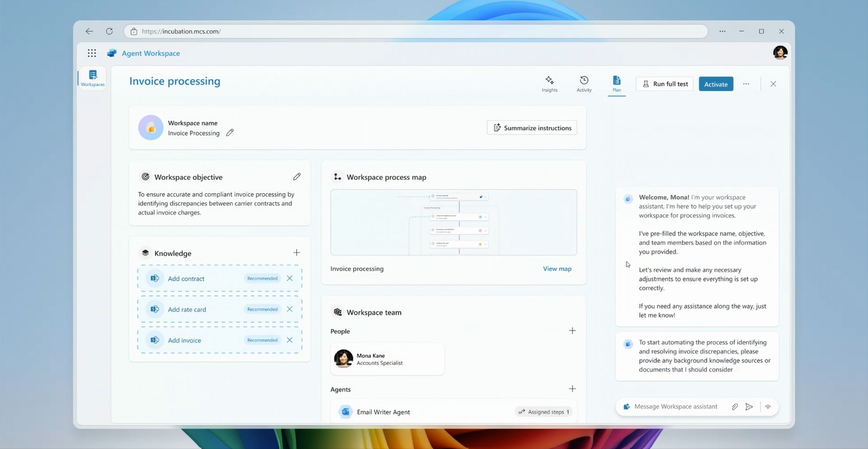
Task: Click the Add rate card file icon
Action: pos(155,309)
